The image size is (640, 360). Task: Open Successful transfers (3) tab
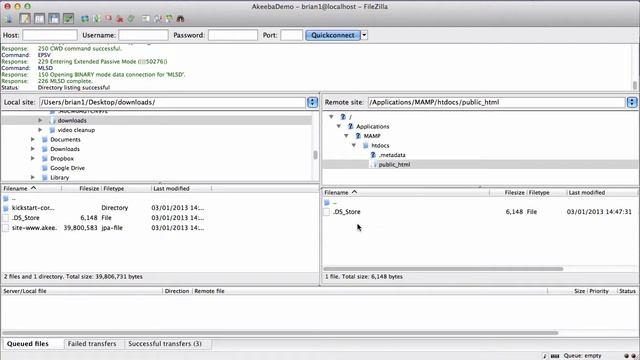point(165,344)
